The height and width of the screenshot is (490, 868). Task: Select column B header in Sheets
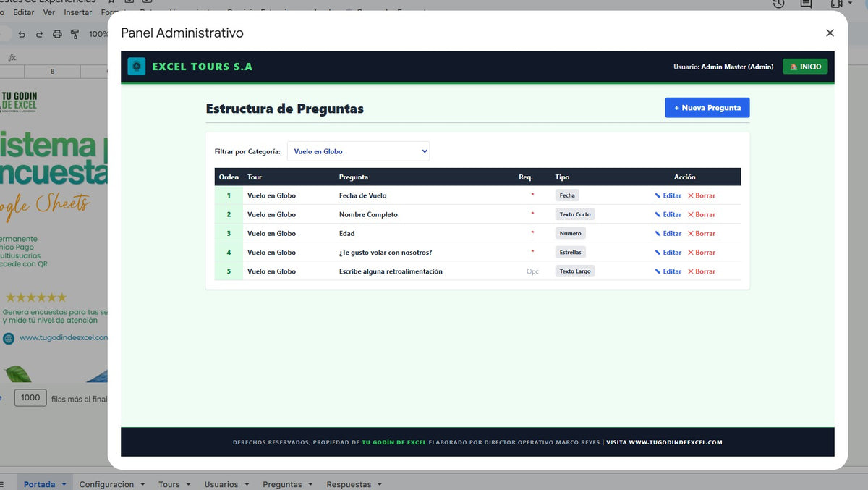click(52, 72)
